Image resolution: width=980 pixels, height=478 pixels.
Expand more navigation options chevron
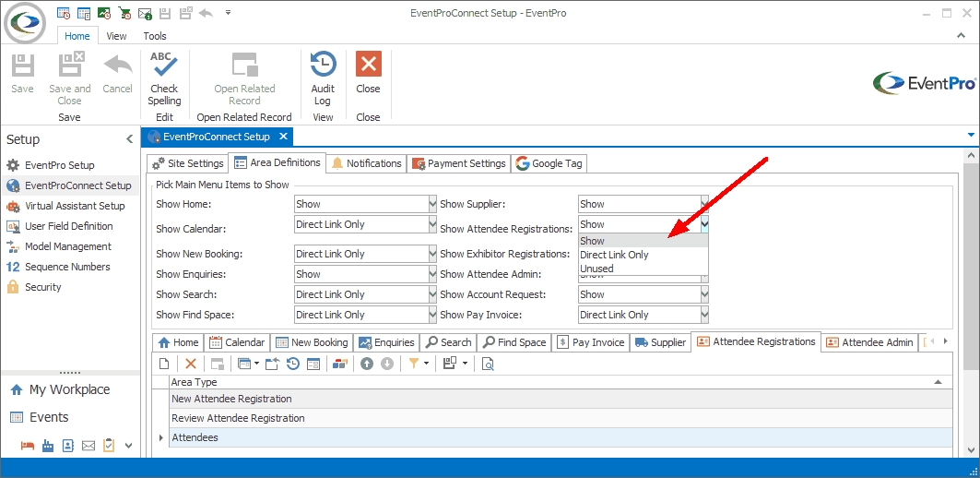coord(129,446)
